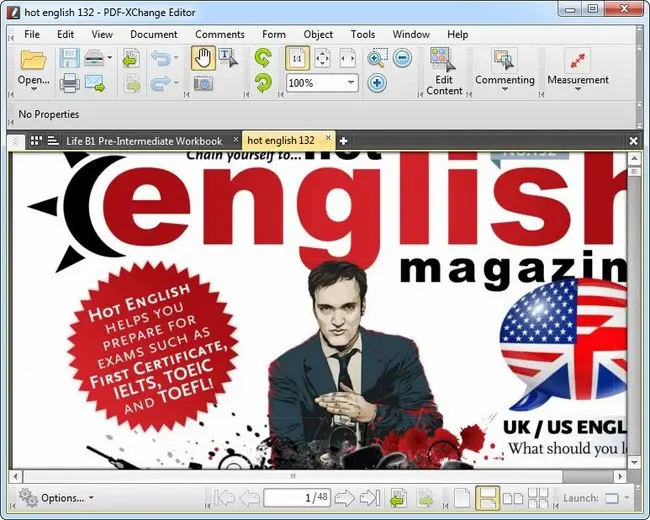Image resolution: width=650 pixels, height=520 pixels.
Task: Expand the 100% zoom level dropdown
Action: coord(351,83)
